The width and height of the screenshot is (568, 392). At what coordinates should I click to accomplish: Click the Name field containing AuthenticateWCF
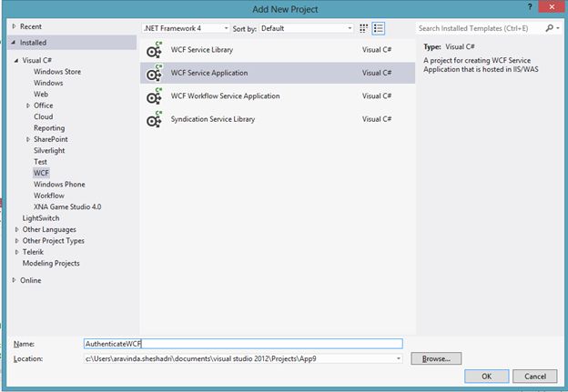pos(243,344)
